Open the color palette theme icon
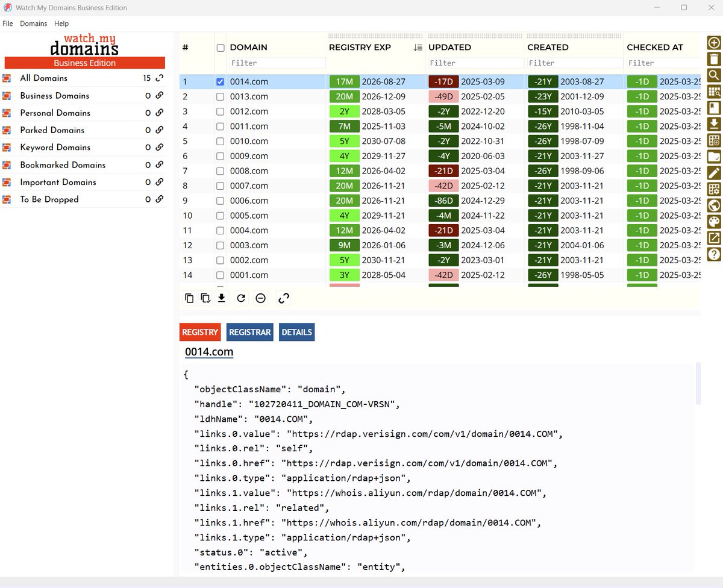 click(714, 222)
